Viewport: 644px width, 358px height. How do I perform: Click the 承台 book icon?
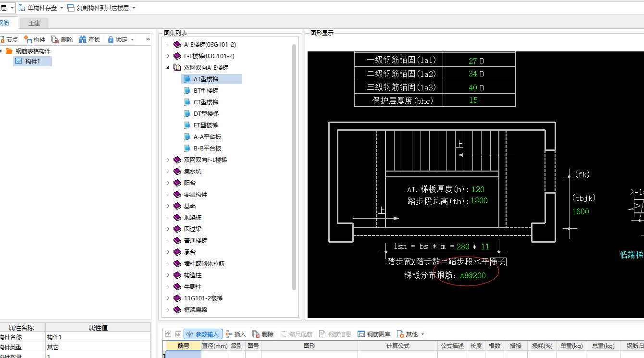click(x=177, y=252)
